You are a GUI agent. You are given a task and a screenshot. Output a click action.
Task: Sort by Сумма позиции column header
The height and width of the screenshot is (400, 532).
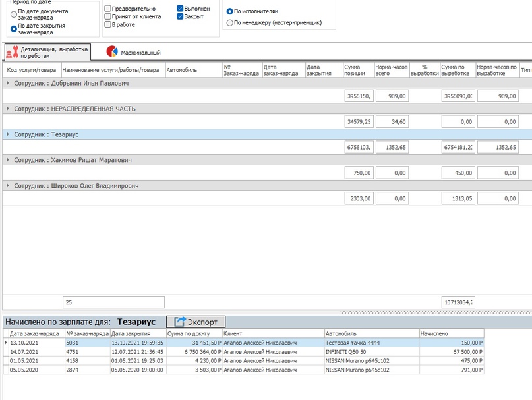point(357,70)
